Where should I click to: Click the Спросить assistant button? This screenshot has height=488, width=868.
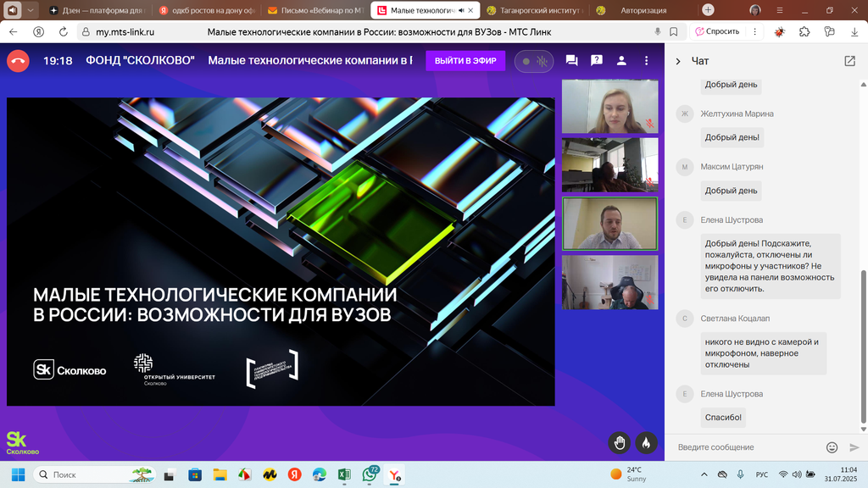click(716, 31)
